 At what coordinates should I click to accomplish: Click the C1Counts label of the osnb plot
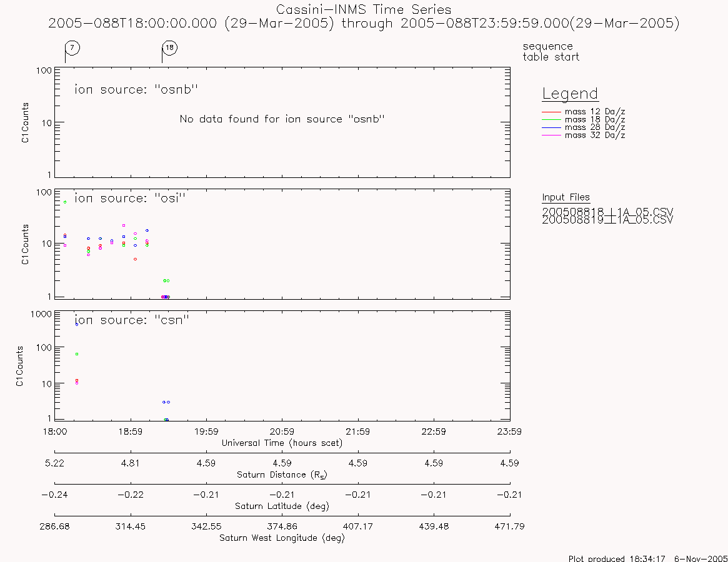(25, 122)
